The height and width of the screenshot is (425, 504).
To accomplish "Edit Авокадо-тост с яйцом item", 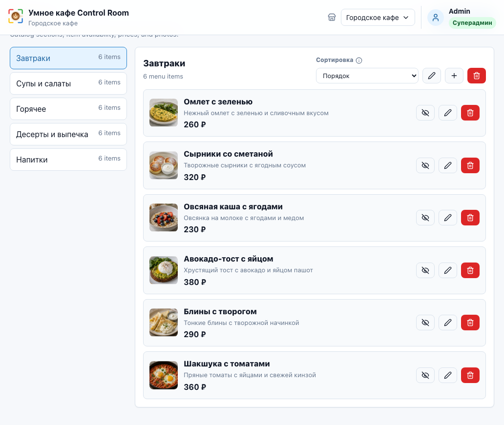I will (x=448, y=270).
